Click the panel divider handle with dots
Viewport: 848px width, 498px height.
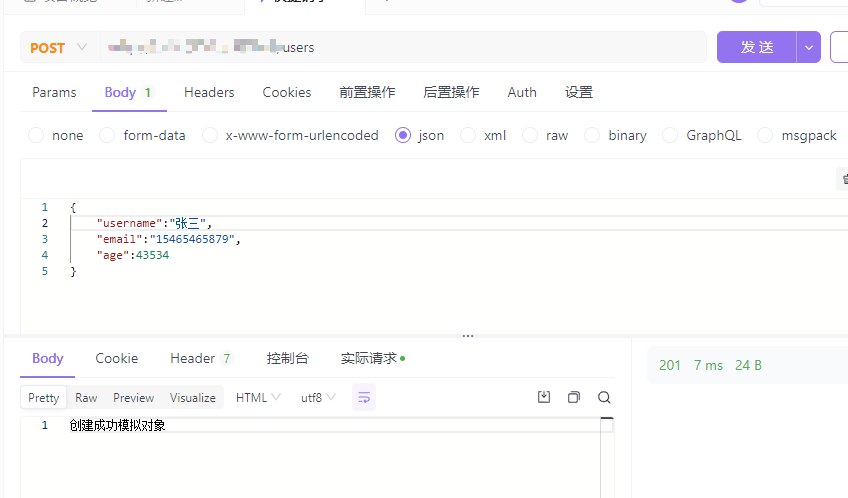[467, 336]
